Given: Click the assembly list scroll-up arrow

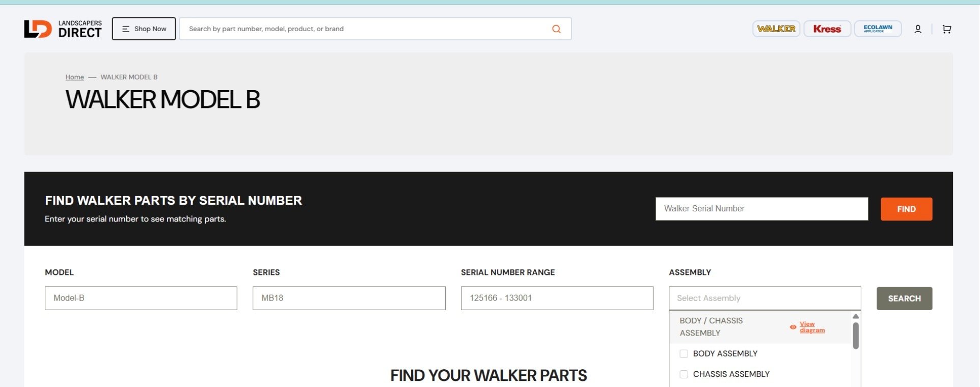Looking at the screenshot, I should 856,316.
